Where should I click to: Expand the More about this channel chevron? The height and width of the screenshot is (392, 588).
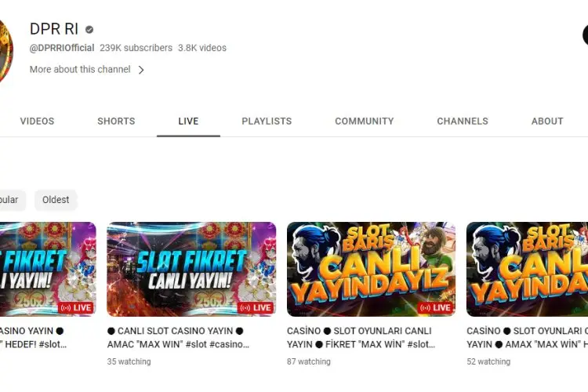point(141,70)
